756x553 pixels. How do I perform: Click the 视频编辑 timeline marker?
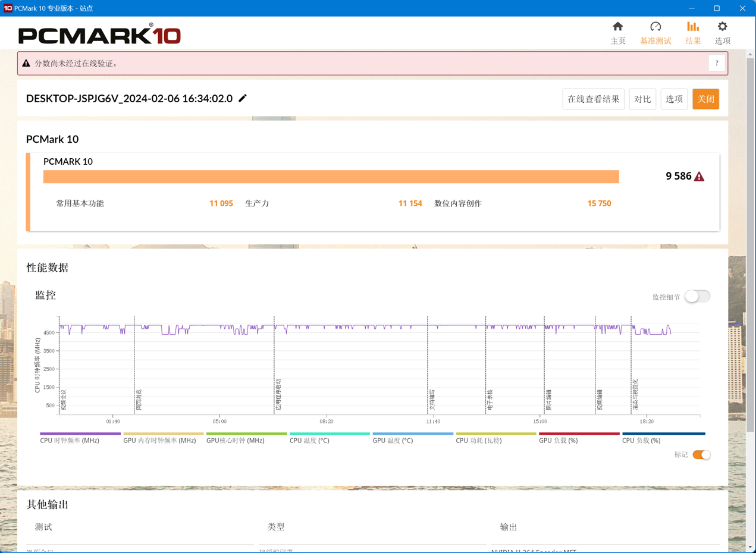pyautogui.click(x=600, y=400)
